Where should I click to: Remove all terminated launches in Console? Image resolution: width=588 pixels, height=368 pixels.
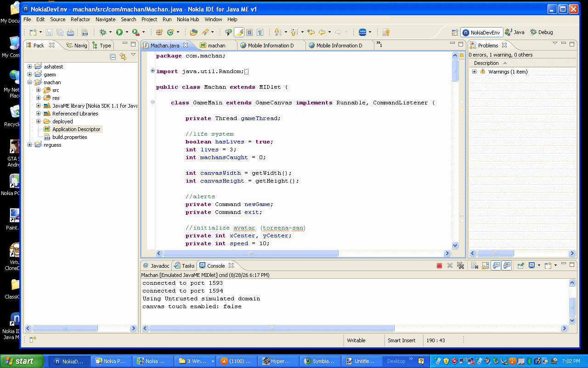pyautogui.click(x=460, y=265)
